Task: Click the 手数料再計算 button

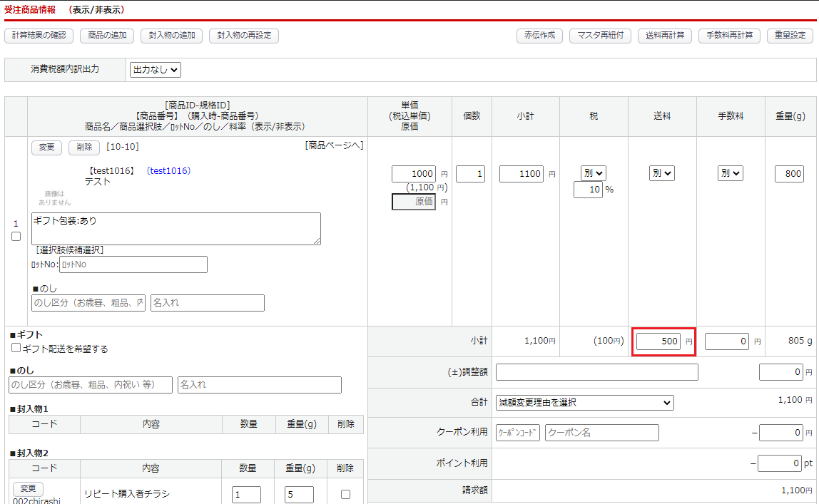Action: [x=729, y=36]
